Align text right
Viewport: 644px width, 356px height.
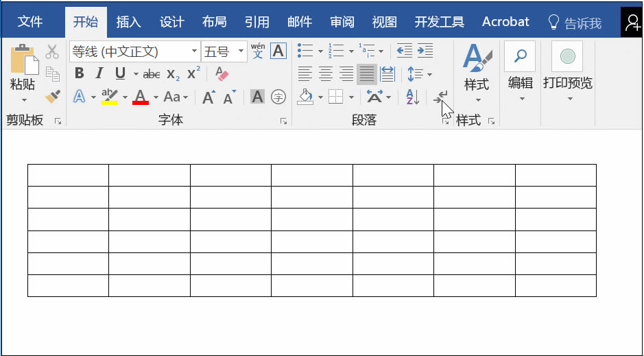tap(346, 74)
